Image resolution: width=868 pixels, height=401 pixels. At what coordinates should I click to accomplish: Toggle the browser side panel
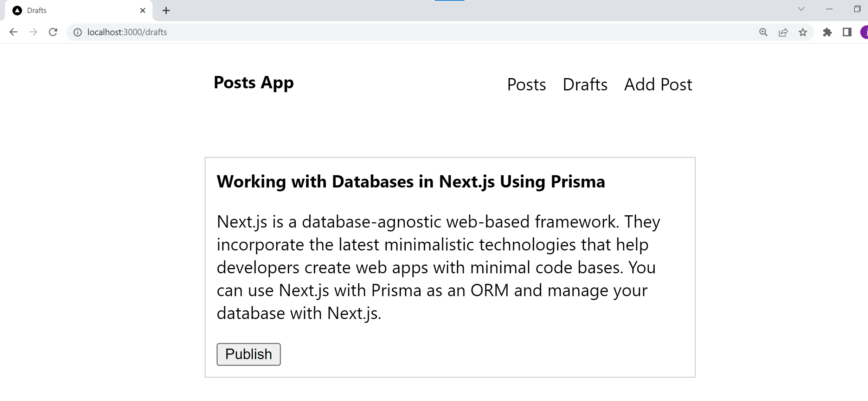tap(847, 32)
